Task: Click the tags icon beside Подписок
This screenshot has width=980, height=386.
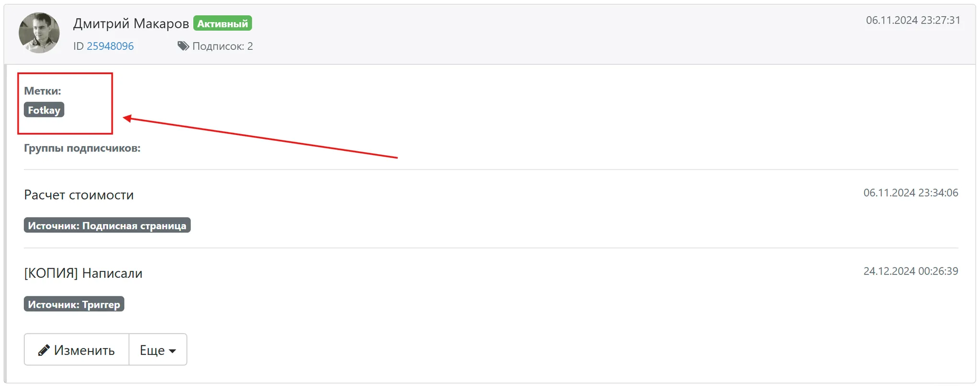Action: [x=183, y=46]
